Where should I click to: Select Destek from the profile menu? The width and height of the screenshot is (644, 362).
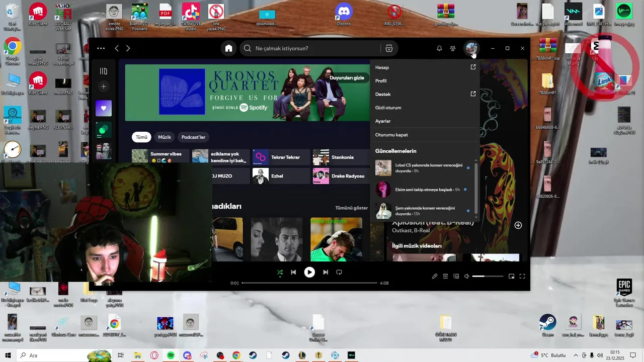click(426, 94)
